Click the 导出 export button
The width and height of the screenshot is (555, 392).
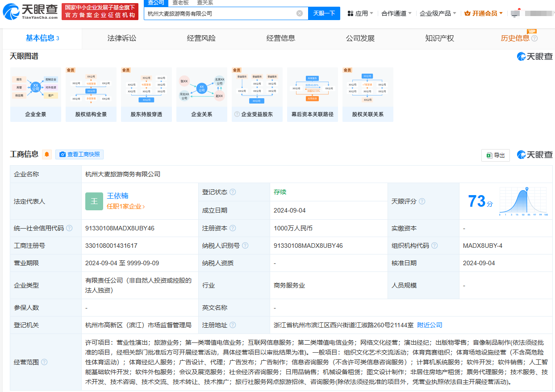496,155
